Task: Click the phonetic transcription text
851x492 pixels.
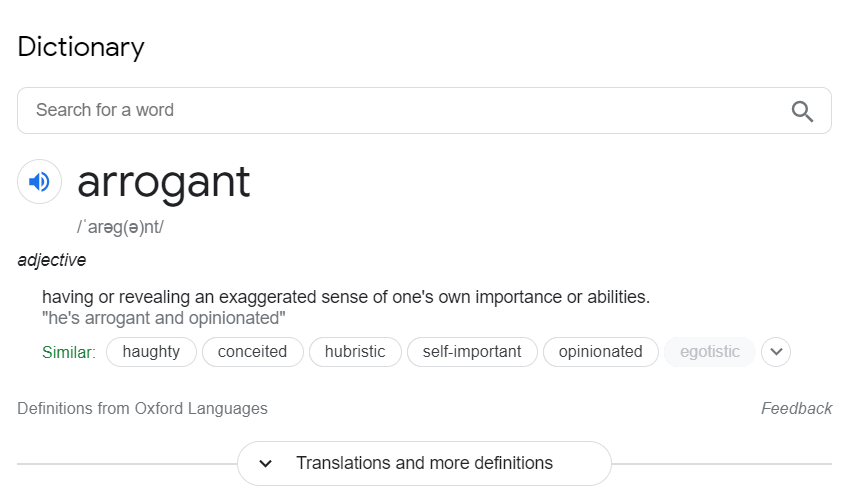Action: pos(120,227)
